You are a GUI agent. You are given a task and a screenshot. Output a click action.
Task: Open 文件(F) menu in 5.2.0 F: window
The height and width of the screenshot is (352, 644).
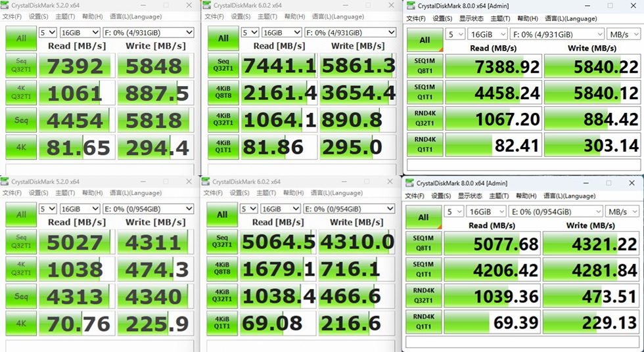(12, 17)
